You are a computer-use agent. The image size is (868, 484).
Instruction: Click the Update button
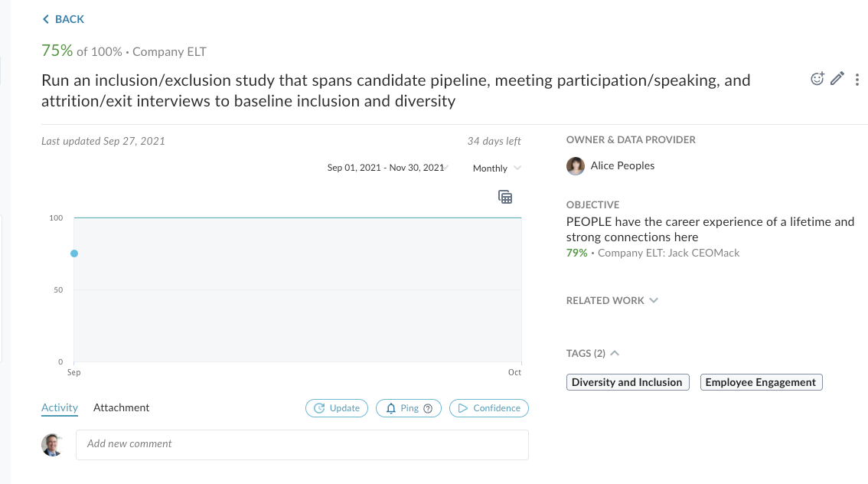(x=337, y=408)
